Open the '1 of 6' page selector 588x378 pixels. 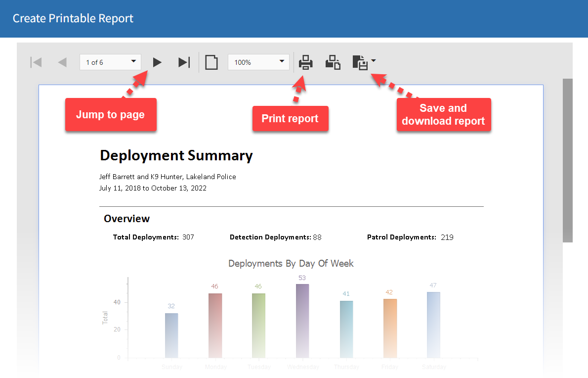(x=110, y=62)
